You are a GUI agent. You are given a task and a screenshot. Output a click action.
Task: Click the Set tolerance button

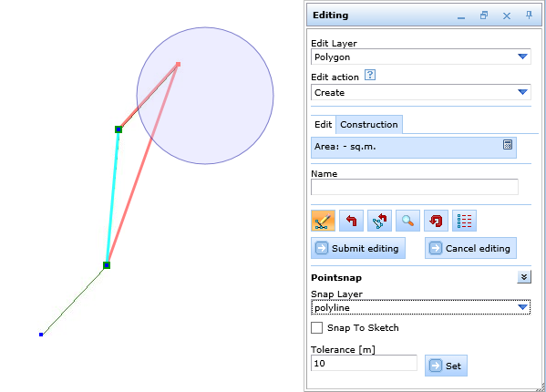click(446, 366)
